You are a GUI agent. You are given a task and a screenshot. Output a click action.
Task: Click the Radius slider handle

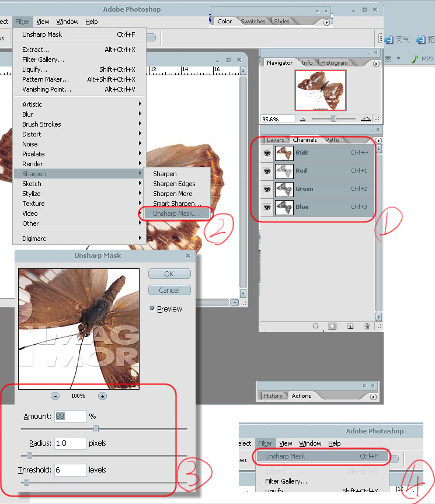coord(29,456)
